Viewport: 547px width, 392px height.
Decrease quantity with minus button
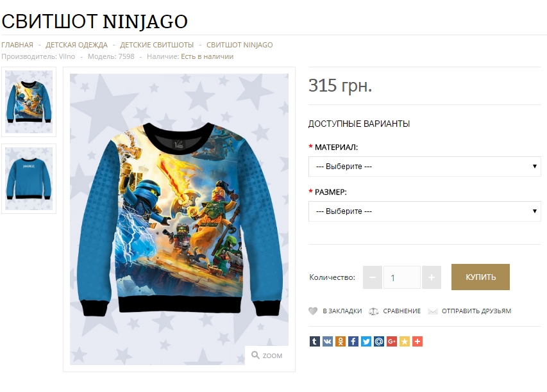[x=372, y=277]
